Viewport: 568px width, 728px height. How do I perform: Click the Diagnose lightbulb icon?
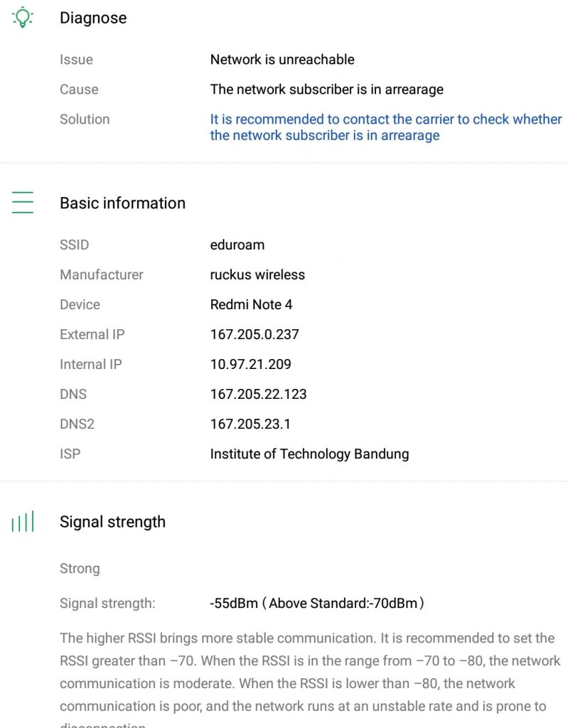pos(23,18)
